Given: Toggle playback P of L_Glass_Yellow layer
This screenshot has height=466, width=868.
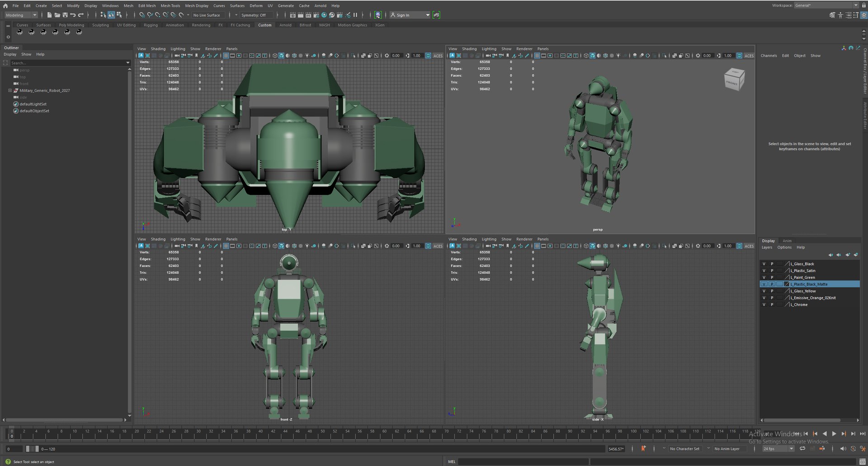Looking at the screenshot, I should pos(772,291).
